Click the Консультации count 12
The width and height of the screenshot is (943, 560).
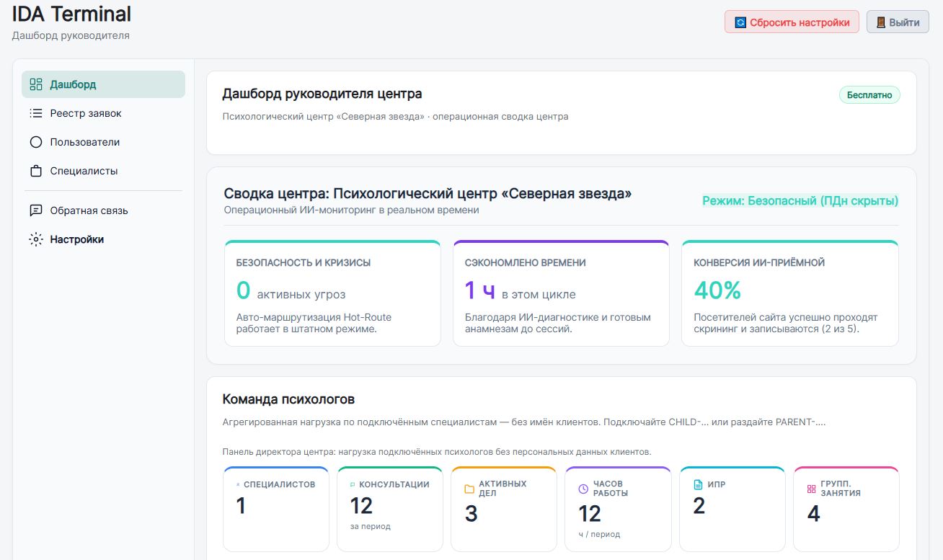click(361, 506)
